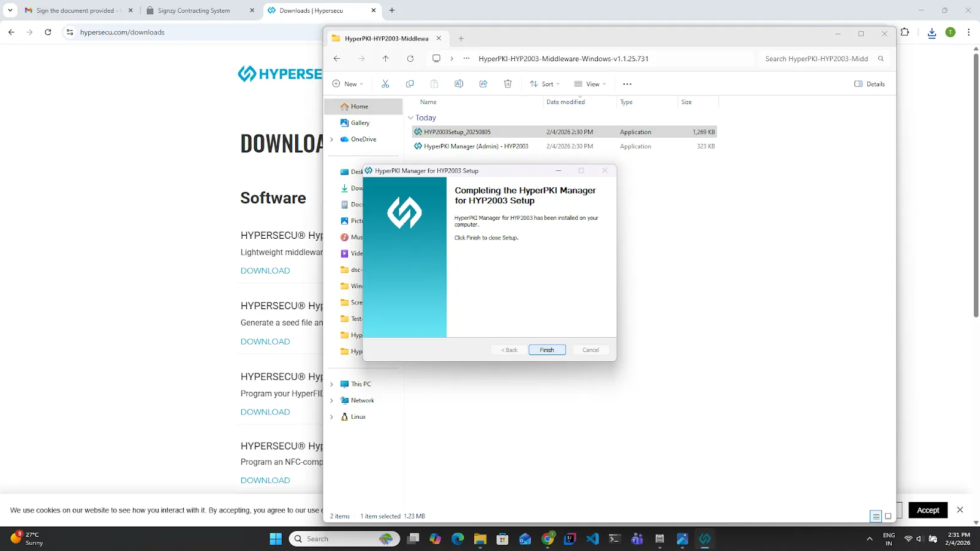Open the View dropdown menu
This screenshot has width=980, height=551.
[x=590, y=84]
